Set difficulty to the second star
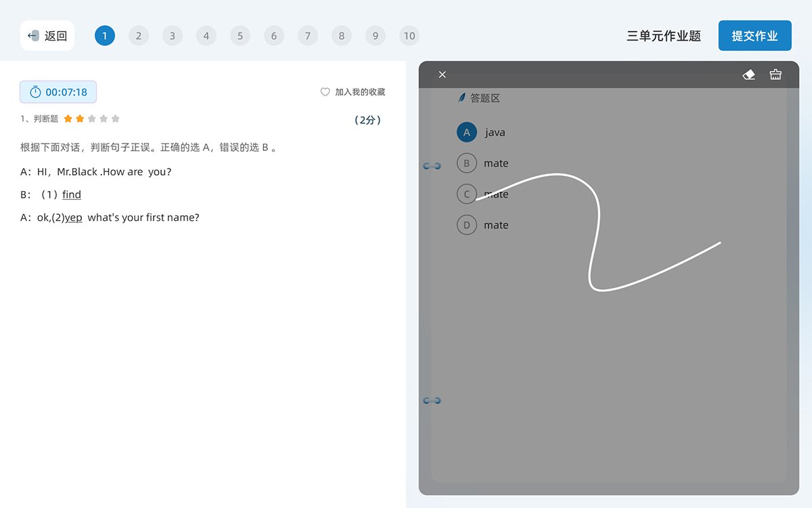The image size is (812, 508). tap(80, 119)
